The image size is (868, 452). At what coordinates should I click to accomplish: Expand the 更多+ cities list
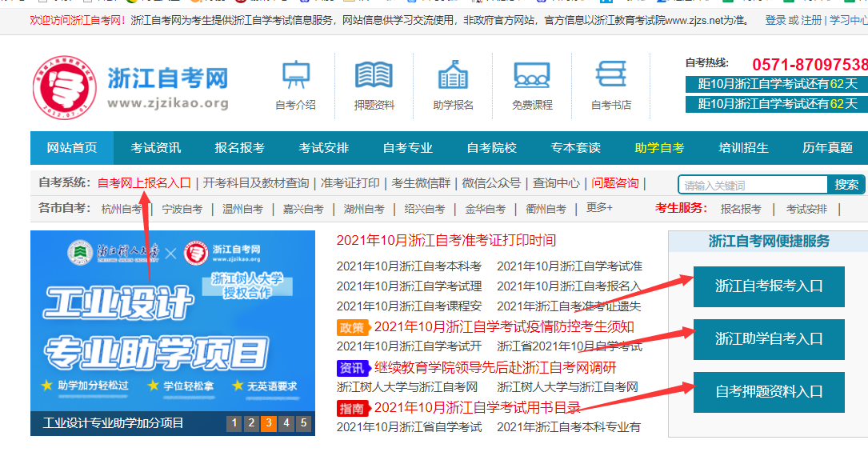pyautogui.click(x=599, y=208)
